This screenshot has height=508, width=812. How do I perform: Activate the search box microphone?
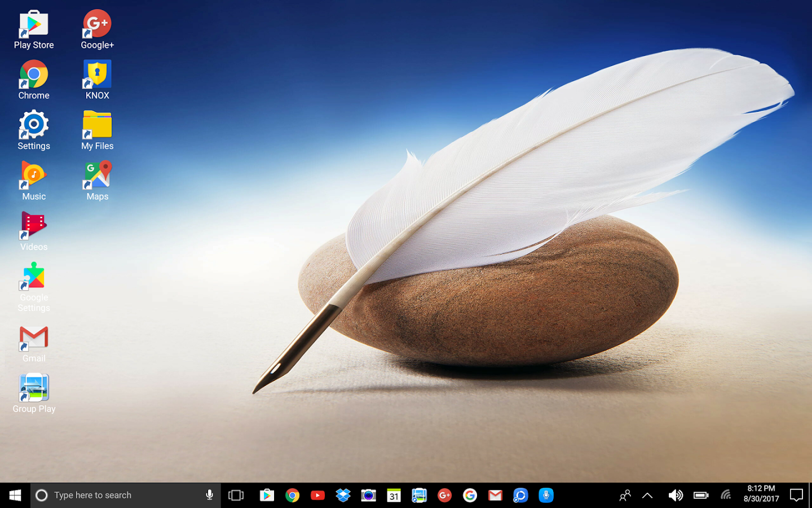209,495
